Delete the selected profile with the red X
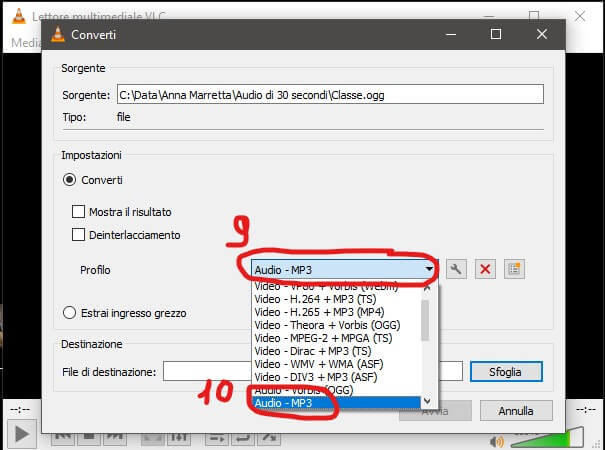Viewport: 605px width, 450px height. (485, 270)
